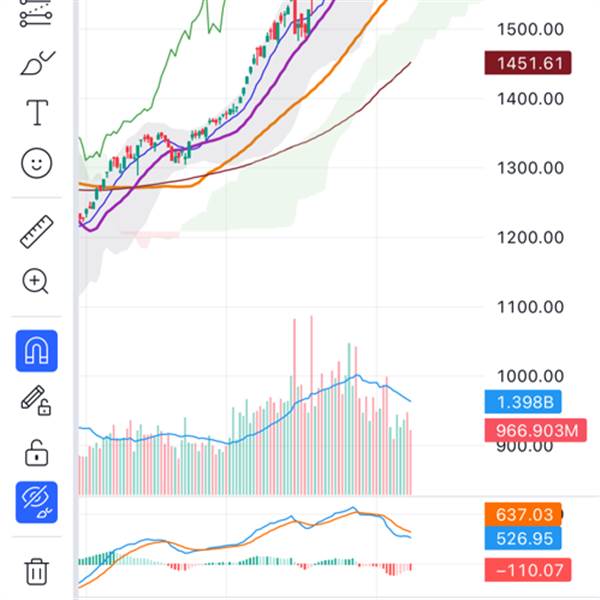Click the 1200.00 price axis value

(530, 238)
